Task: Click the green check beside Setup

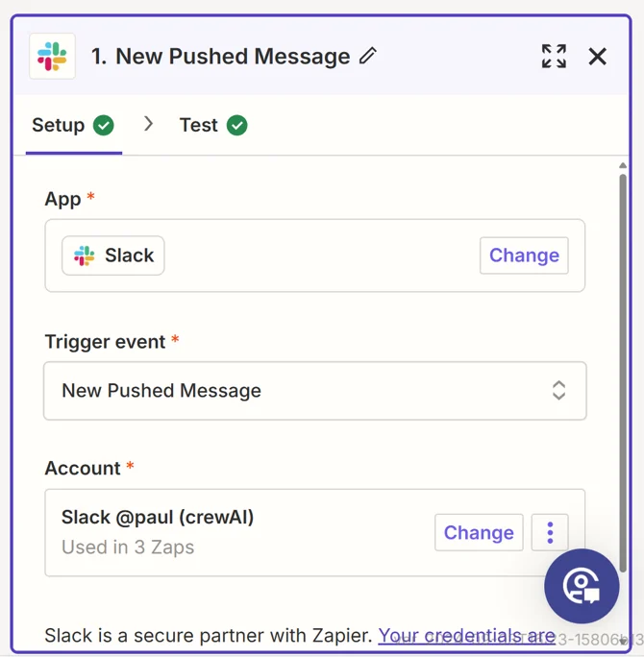Action: (x=104, y=125)
